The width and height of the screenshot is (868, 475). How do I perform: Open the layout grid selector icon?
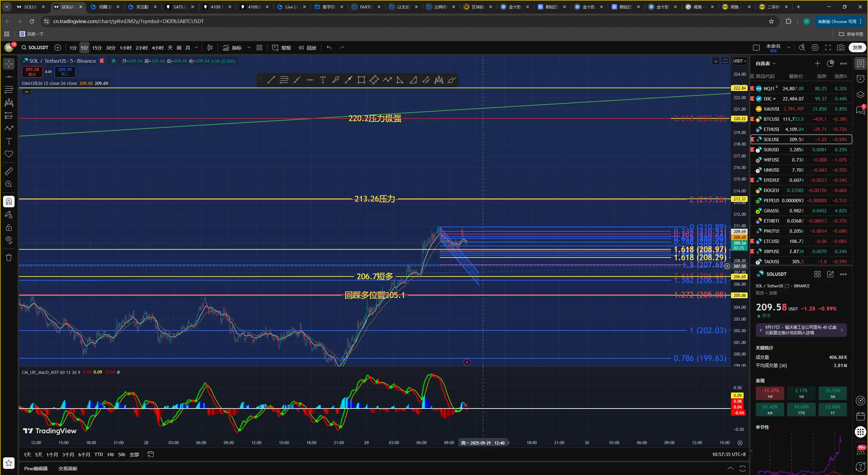click(x=259, y=48)
